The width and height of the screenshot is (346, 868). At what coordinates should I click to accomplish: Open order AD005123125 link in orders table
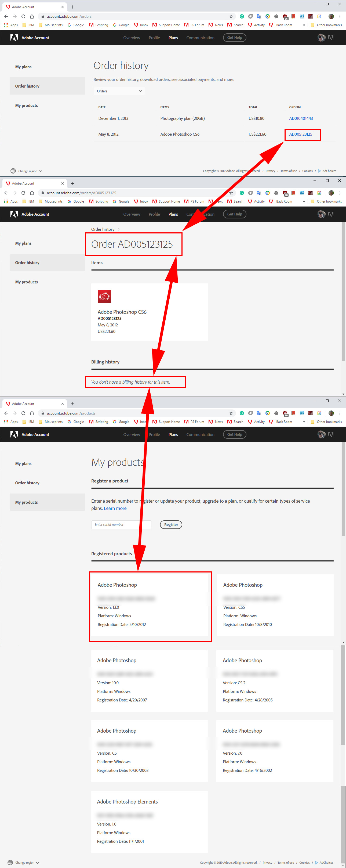[x=301, y=134]
